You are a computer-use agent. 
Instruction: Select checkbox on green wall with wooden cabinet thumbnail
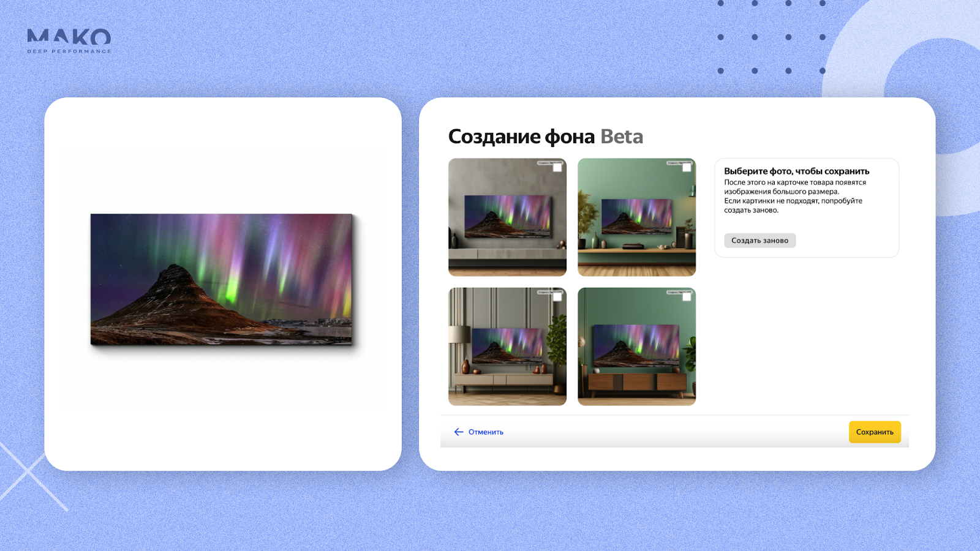687,297
